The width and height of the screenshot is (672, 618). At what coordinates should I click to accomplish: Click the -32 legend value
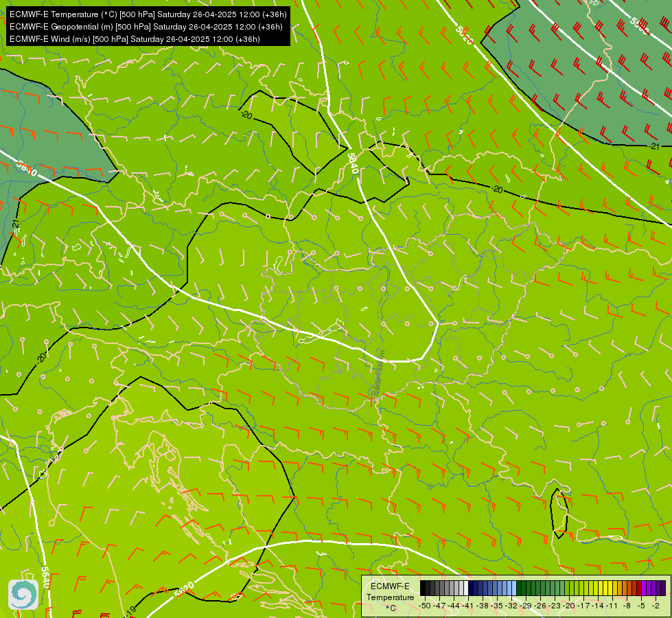pyautogui.click(x=511, y=606)
